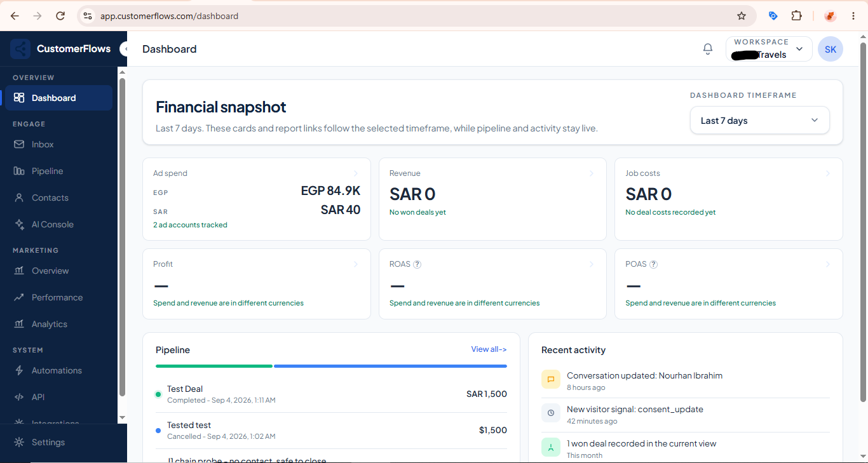The height and width of the screenshot is (463, 868).
Task: Collapse the sidebar with the arrow button
Action: [x=124, y=49]
